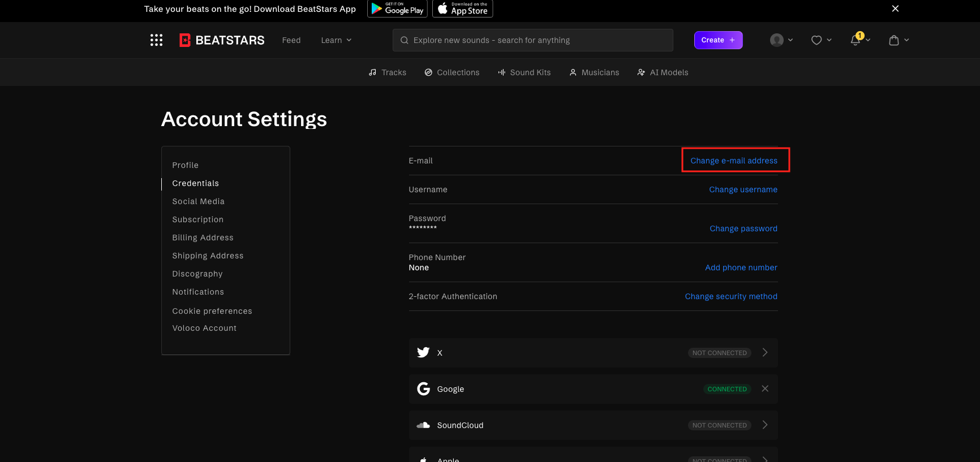Disconnect Google account with the X
The width and height of the screenshot is (980, 462).
(x=765, y=388)
